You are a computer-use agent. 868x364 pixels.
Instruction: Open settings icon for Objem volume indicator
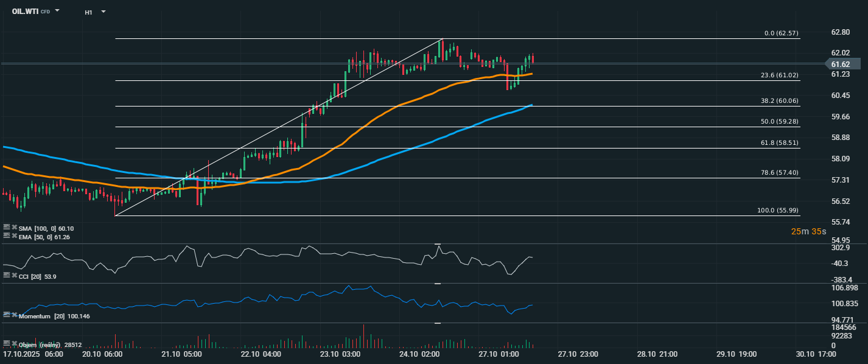pyautogui.click(x=6, y=343)
